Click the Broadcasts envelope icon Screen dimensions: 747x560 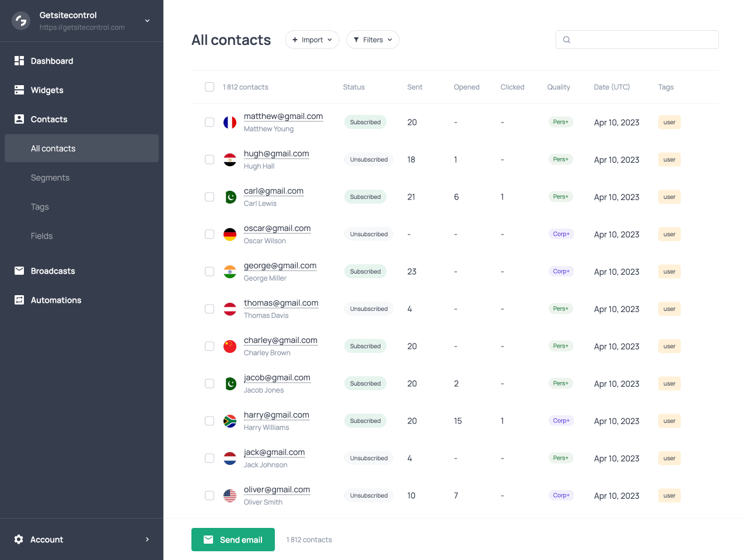19,271
